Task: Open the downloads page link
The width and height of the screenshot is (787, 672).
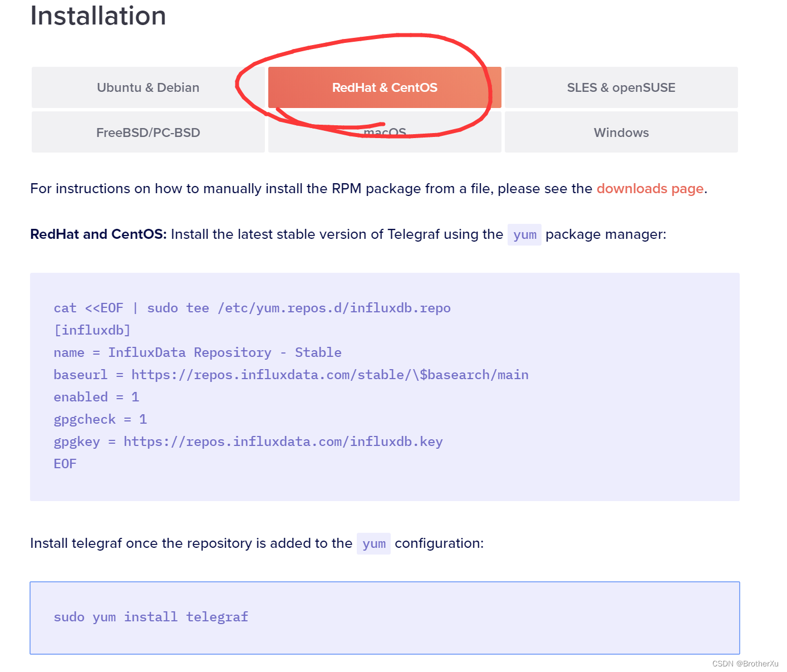Action: click(x=650, y=189)
